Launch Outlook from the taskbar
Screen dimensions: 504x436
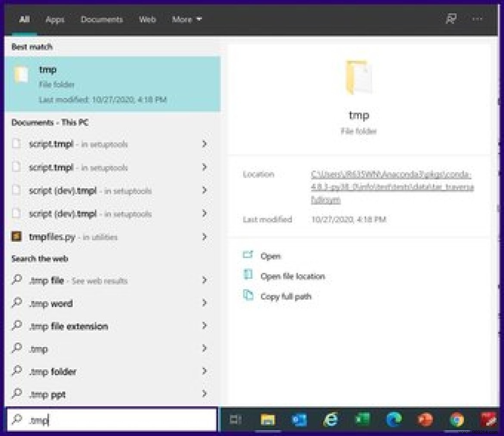pos(299,419)
